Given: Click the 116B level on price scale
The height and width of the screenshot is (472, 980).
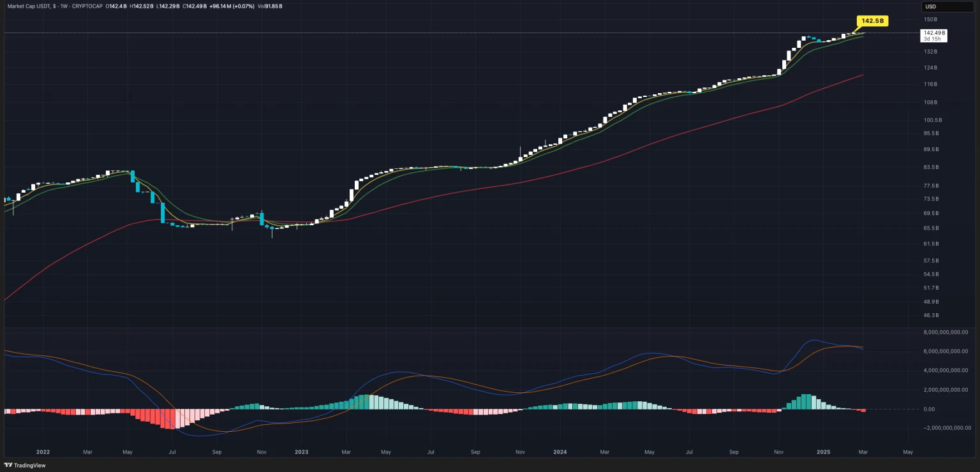Looking at the screenshot, I should tap(930, 84).
